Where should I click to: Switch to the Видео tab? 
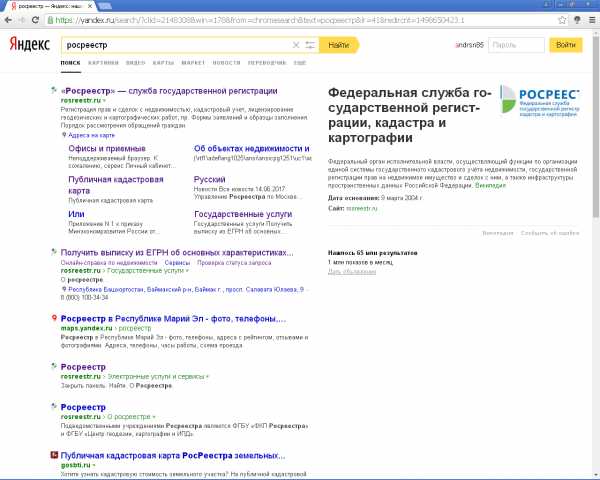coord(135,63)
